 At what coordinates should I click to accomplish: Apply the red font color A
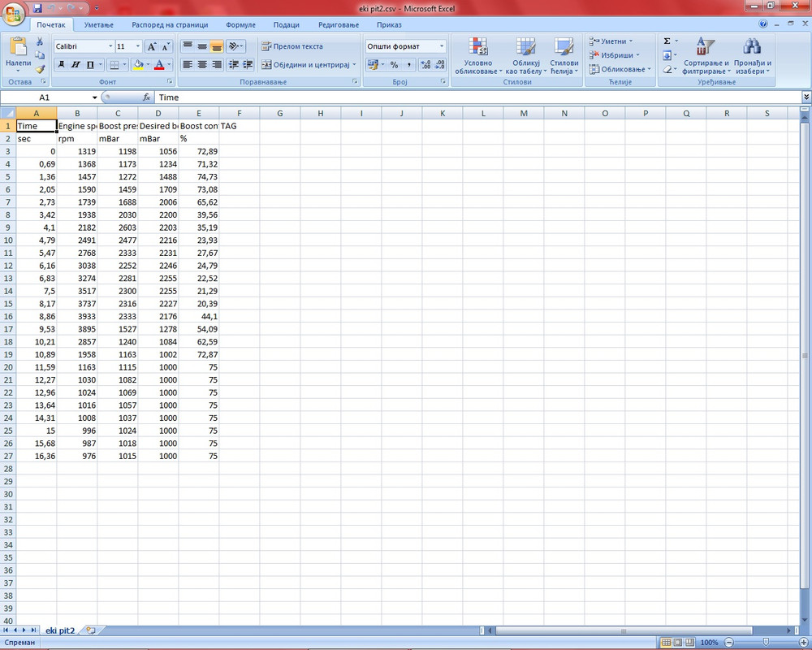click(x=159, y=65)
